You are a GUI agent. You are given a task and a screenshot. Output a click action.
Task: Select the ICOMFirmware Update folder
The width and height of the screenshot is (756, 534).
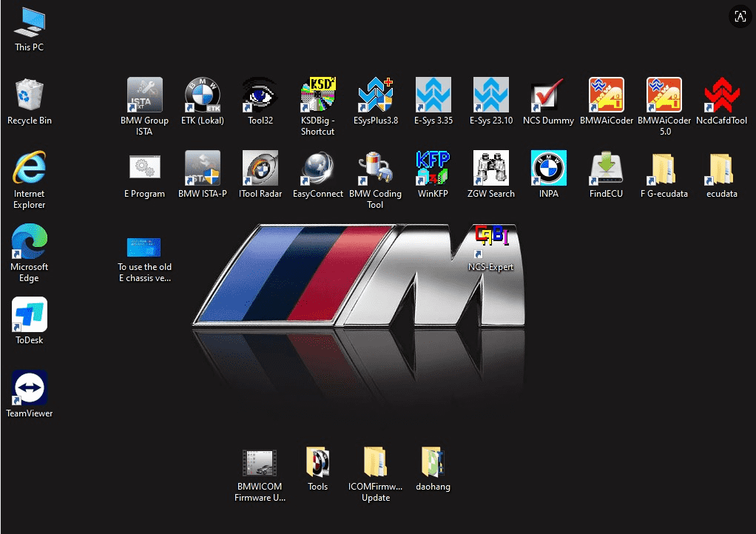[x=376, y=462]
